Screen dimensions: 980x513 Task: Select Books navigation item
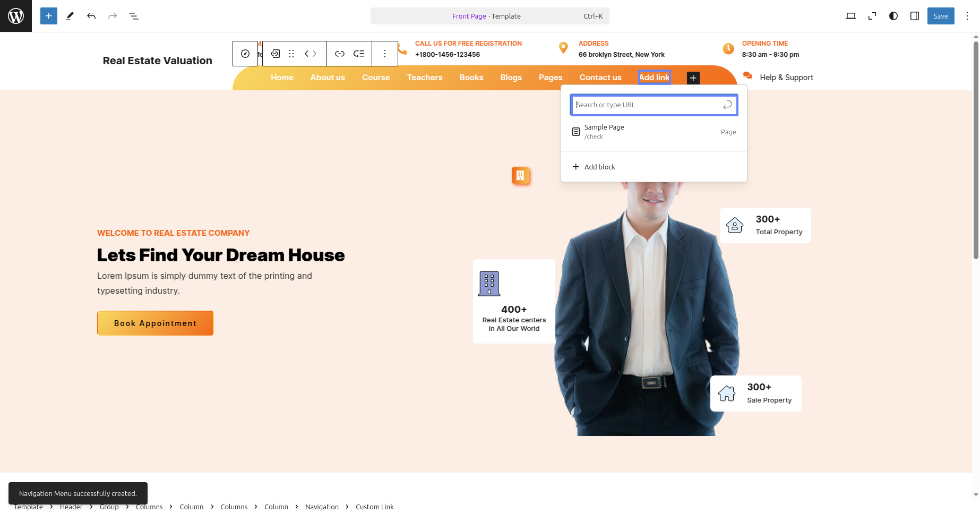(x=471, y=78)
